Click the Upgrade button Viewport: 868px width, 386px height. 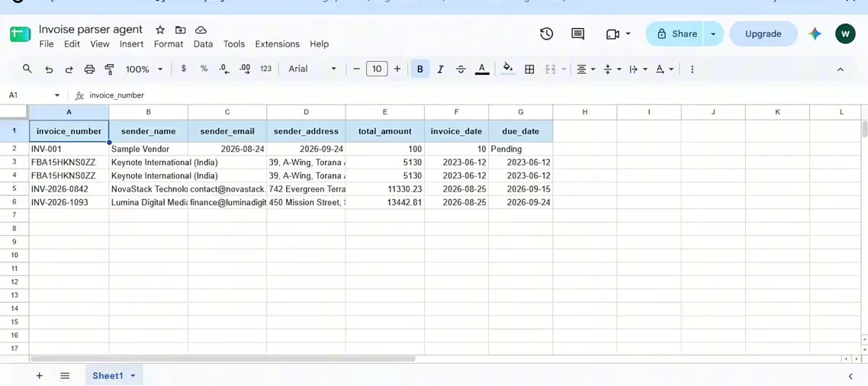[x=763, y=34]
